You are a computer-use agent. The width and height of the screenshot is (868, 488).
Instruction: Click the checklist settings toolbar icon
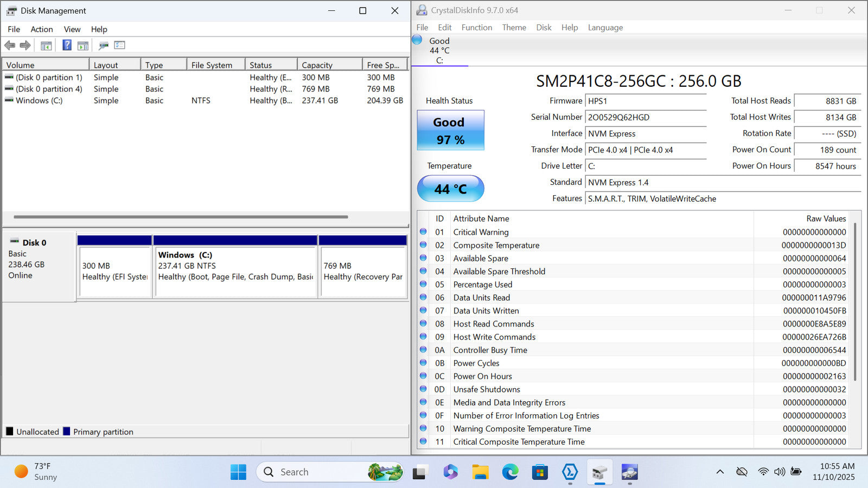coord(119,46)
